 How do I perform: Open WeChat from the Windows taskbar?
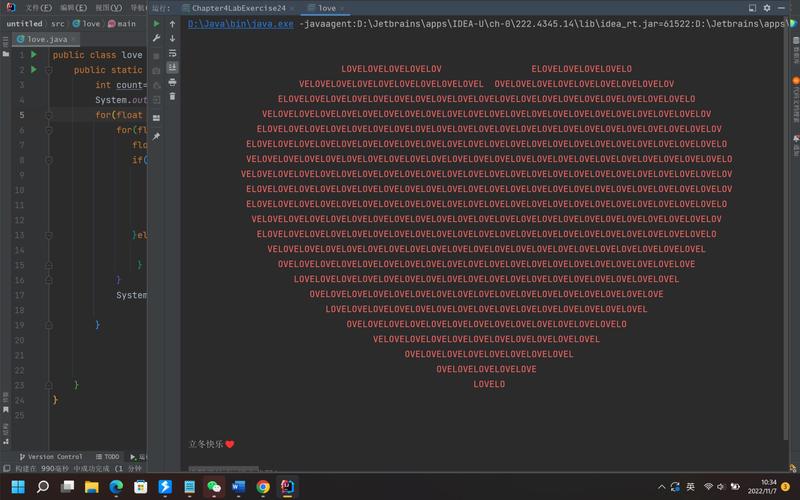pos(213,487)
